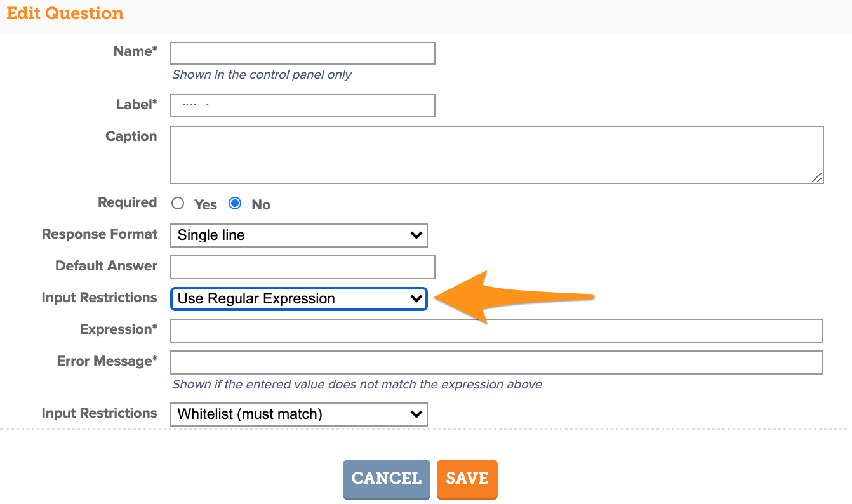Click the Edit Question heading

click(x=65, y=13)
